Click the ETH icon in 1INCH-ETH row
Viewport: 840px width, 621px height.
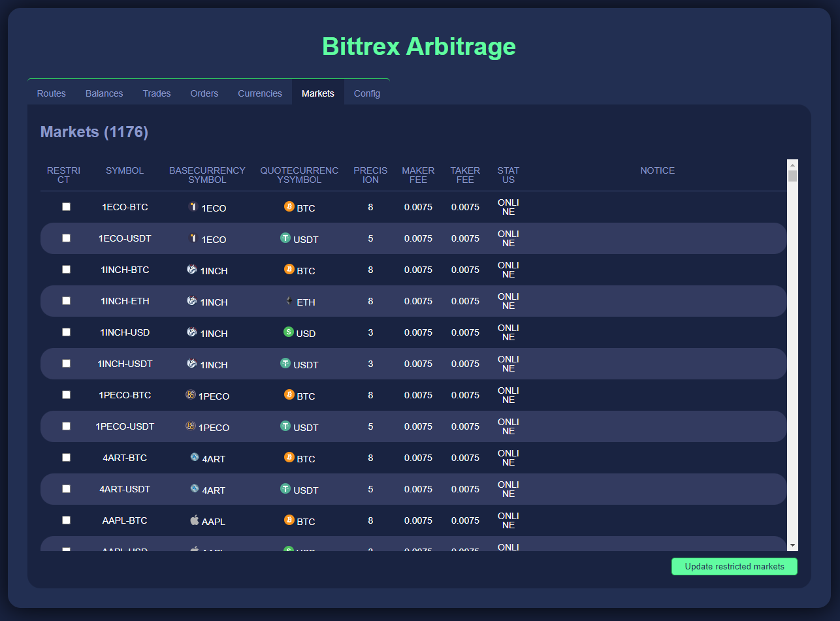[289, 300]
